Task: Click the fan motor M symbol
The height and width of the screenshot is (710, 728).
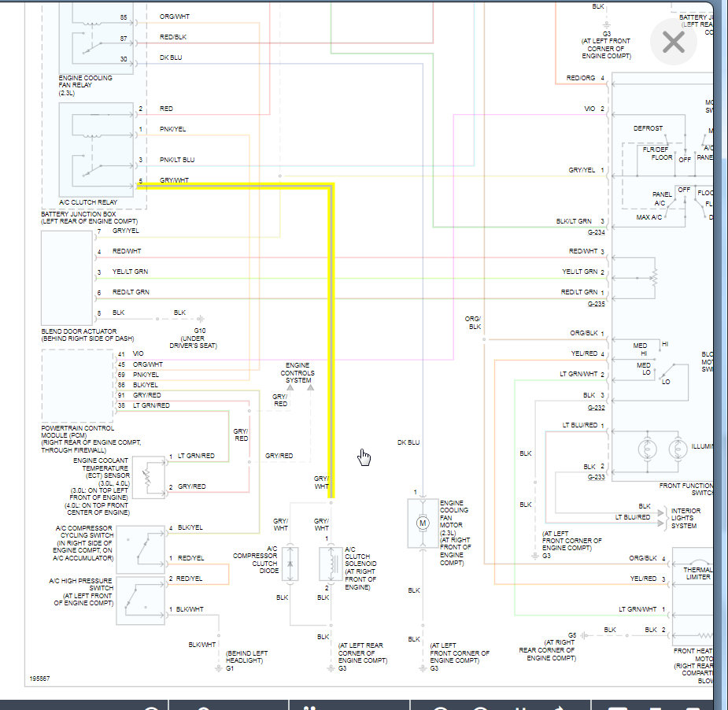Action: 423,523
